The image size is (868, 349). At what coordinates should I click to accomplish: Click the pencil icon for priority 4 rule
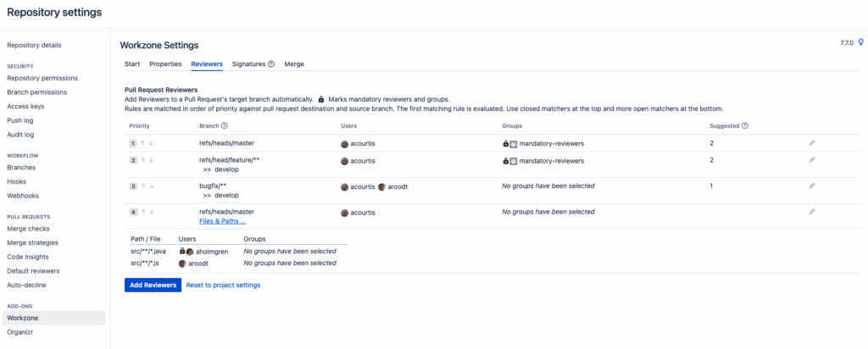(811, 211)
